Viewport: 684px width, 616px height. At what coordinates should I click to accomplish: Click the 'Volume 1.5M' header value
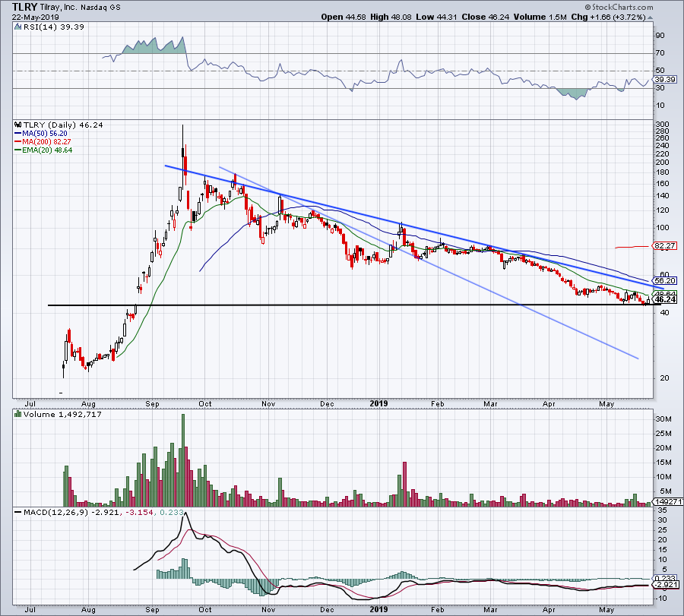coord(540,17)
